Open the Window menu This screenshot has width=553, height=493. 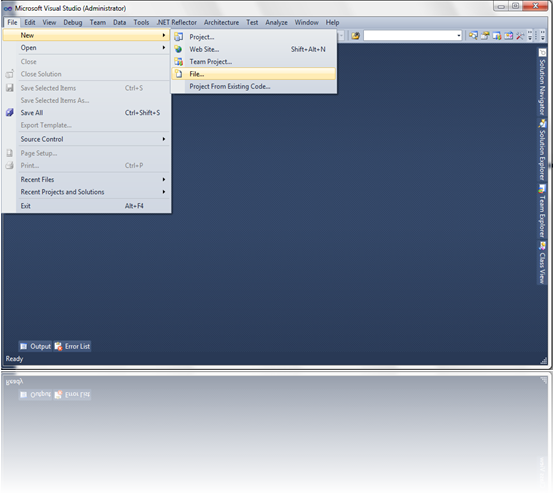coord(306,22)
